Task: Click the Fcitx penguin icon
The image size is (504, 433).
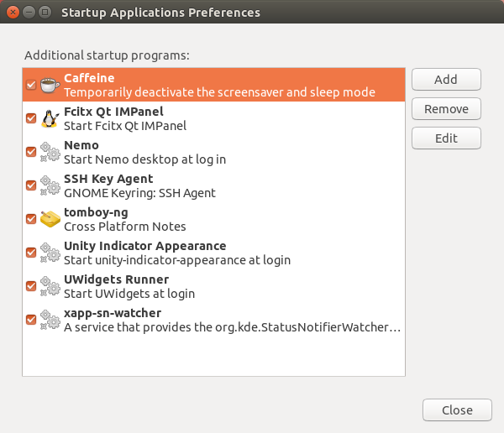Action: click(x=50, y=118)
